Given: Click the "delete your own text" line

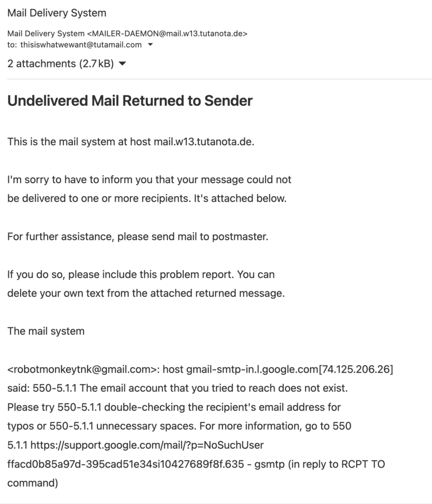Looking at the screenshot, I should [x=146, y=293].
